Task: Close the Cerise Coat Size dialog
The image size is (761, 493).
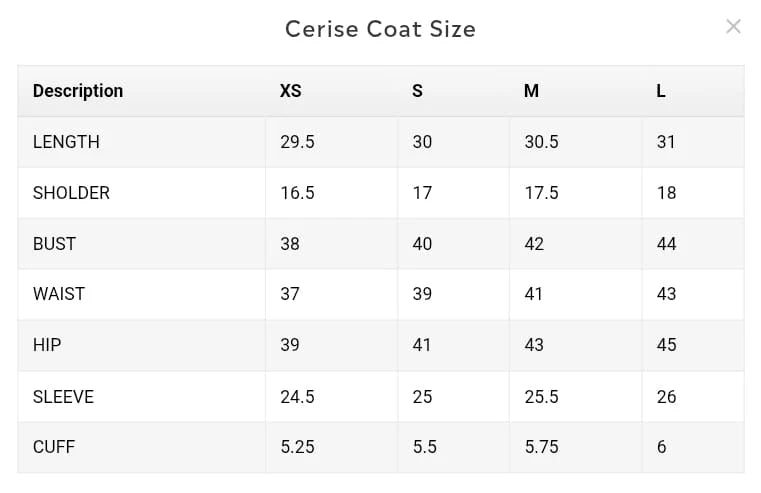Action: (x=733, y=27)
